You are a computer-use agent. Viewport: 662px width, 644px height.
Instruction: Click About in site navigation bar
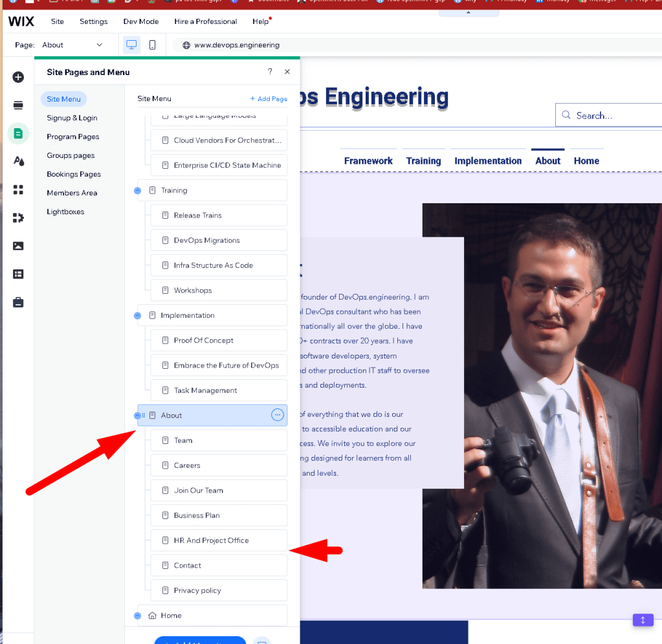[x=547, y=161]
